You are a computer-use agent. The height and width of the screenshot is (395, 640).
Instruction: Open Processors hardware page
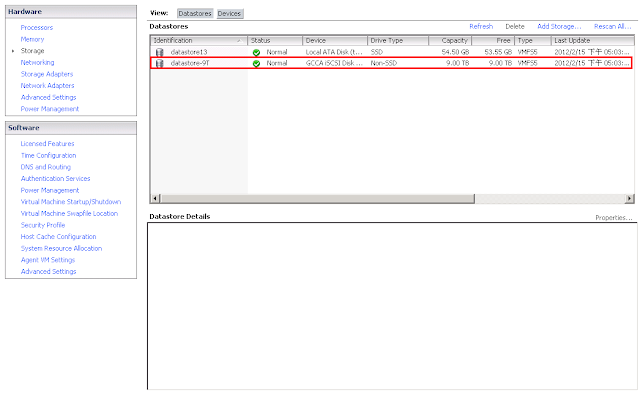pyautogui.click(x=37, y=28)
